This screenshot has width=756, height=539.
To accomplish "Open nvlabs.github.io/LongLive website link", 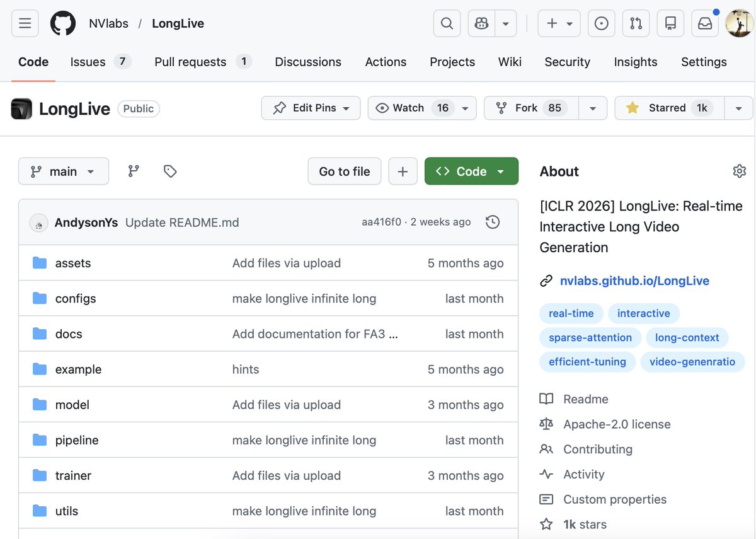I will pos(634,281).
